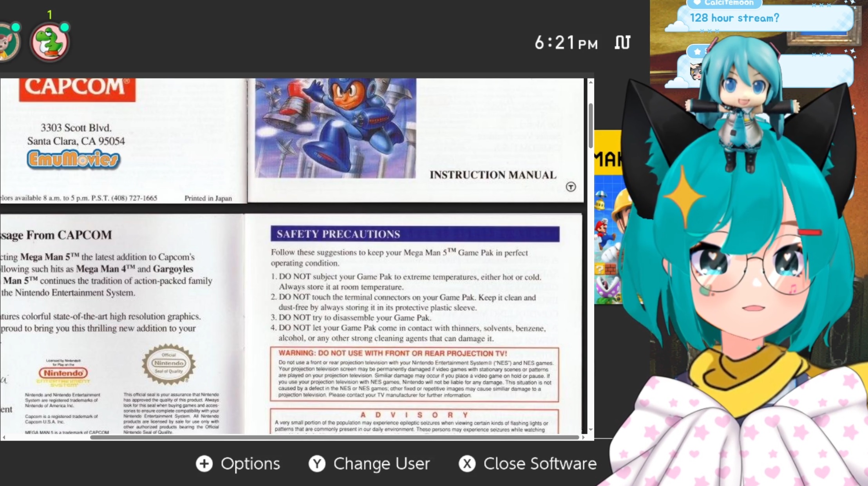Click the red Capcom logo
The image size is (868, 486).
pos(77,89)
